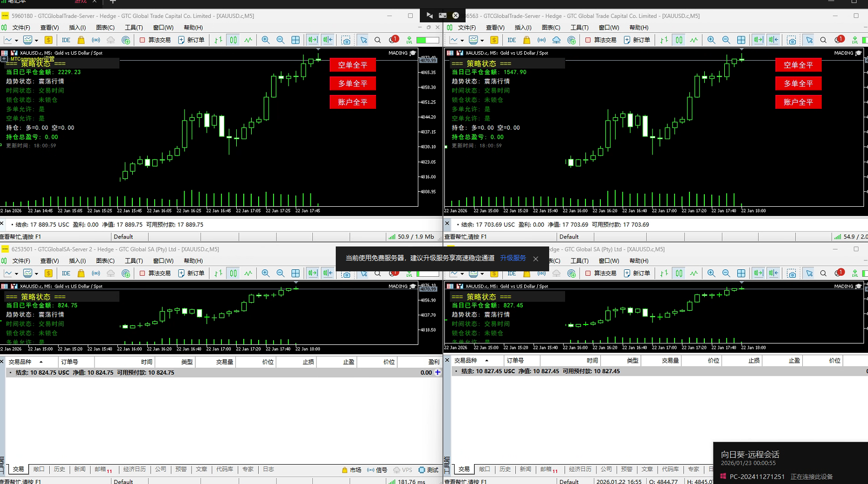Toggle 算法交易 in bottom-right window
Image resolution: width=868 pixels, height=484 pixels.
(600, 273)
